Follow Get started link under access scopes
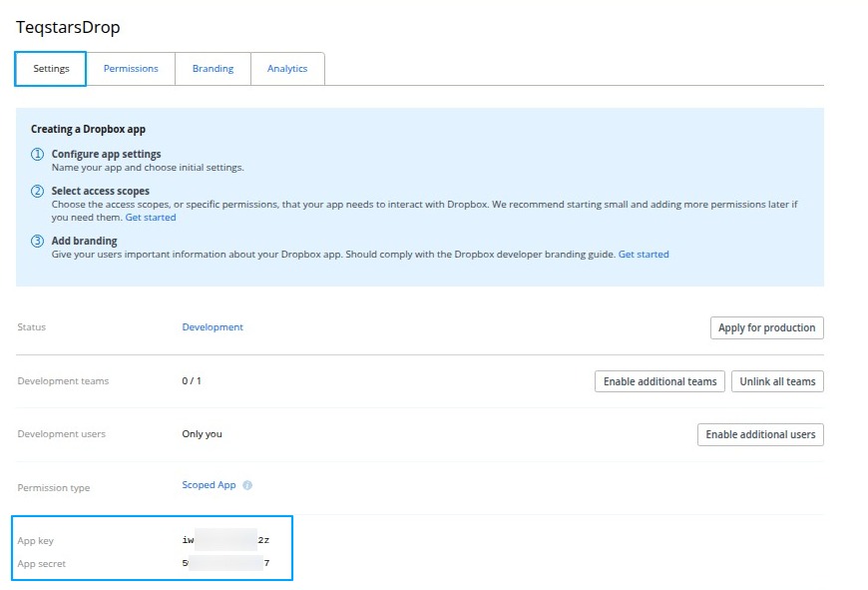Image resolution: width=868 pixels, height=590 pixels. (x=151, y=218)
